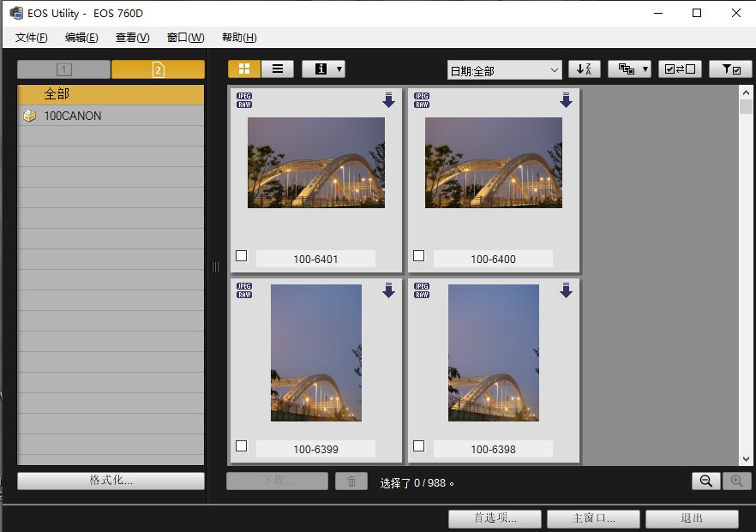
Task: Open the filter checked images button
Action: 730,69
